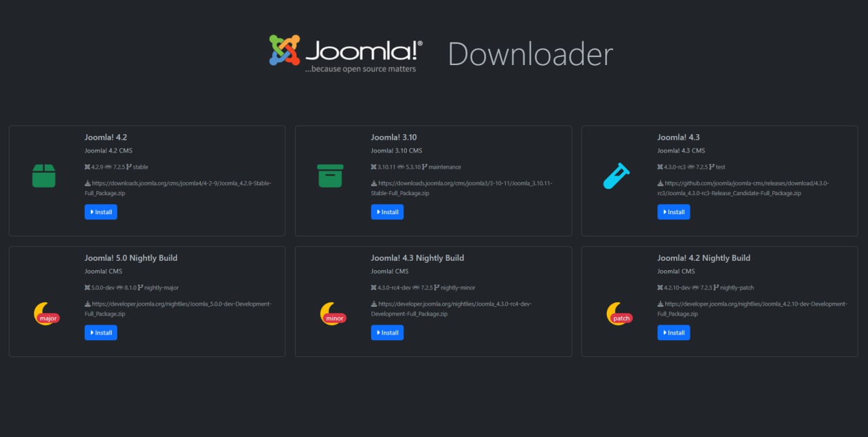Click download icon before Joomla_3.10.11 Stable URL
The image size is (868, 437).
(374, 183)
